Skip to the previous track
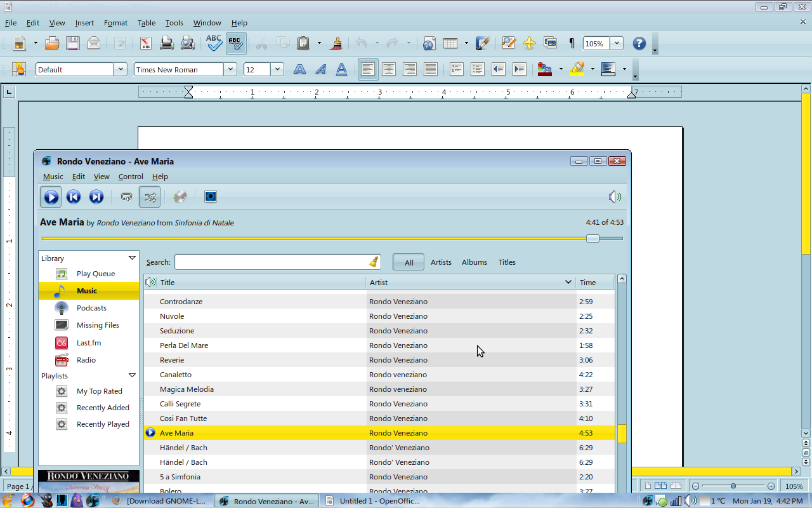This screenshot has height=508, width=812. coord(74,197)
